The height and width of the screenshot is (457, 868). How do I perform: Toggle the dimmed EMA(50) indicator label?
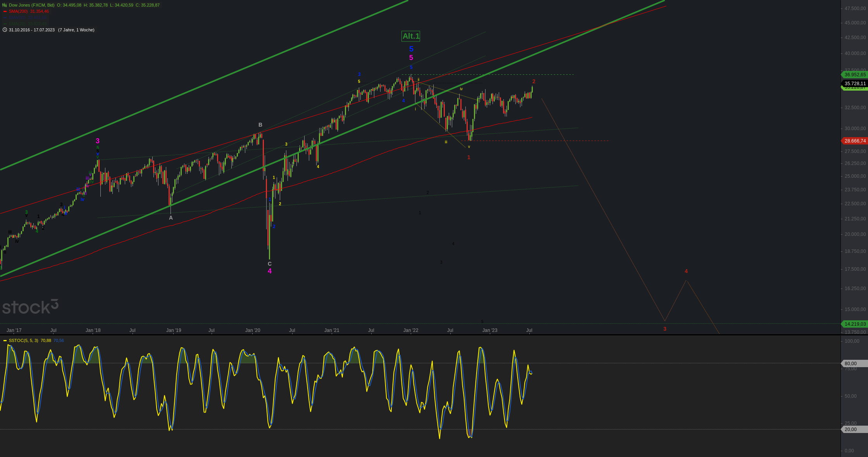(x=17, y=17)
